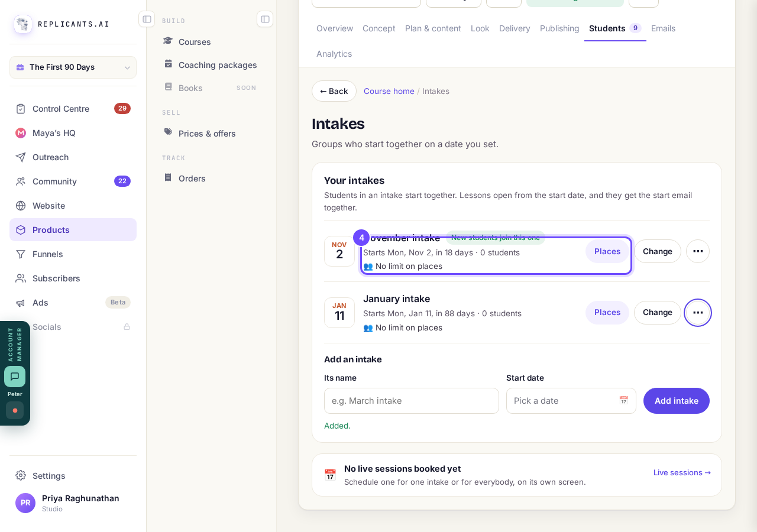
Task: Collapse the main sidebar panel icon
Action: coord(147,19)
